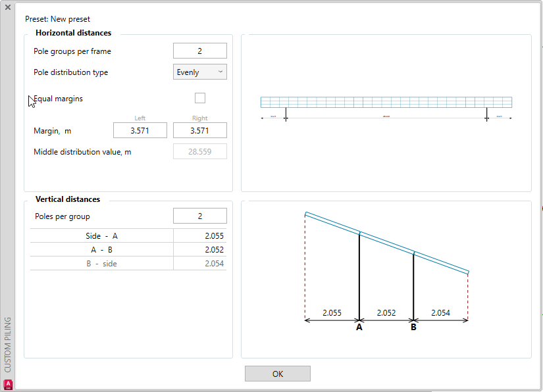
Task: Click the Side - A row label
Action: point(102,235)
